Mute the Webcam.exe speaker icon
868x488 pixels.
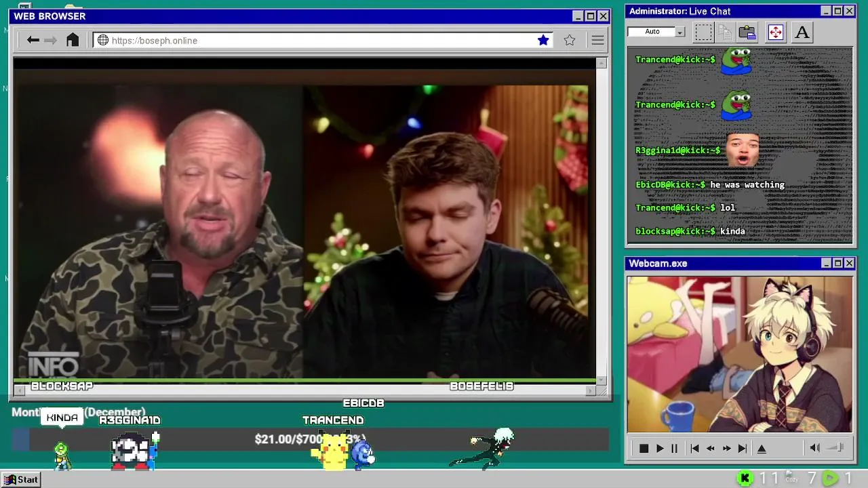814,448
